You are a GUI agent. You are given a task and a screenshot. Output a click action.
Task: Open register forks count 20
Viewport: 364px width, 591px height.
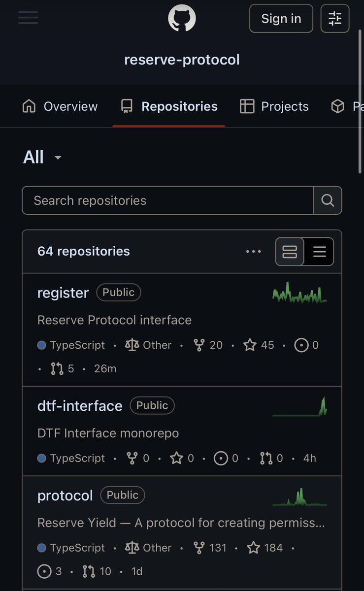point(208,345)
